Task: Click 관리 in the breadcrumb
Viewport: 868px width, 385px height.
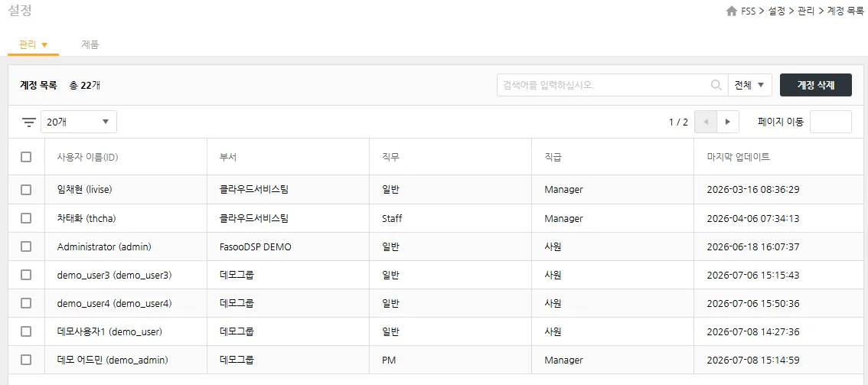Action: [806, 11]
